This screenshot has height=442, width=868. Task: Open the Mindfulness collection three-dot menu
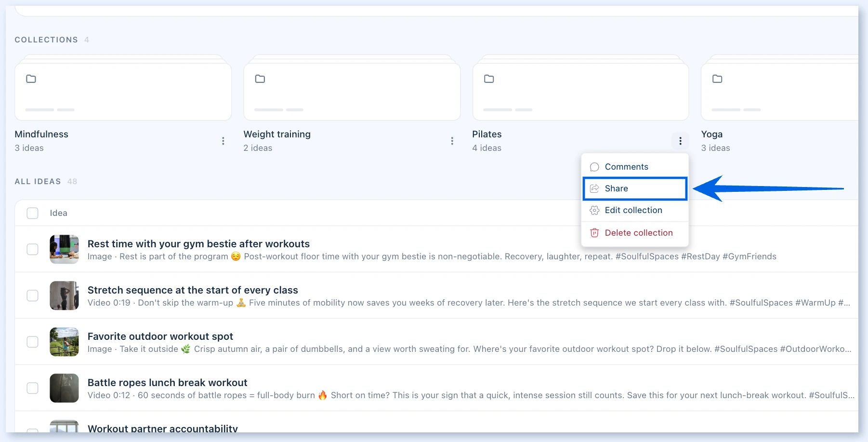tap(223, 141)
